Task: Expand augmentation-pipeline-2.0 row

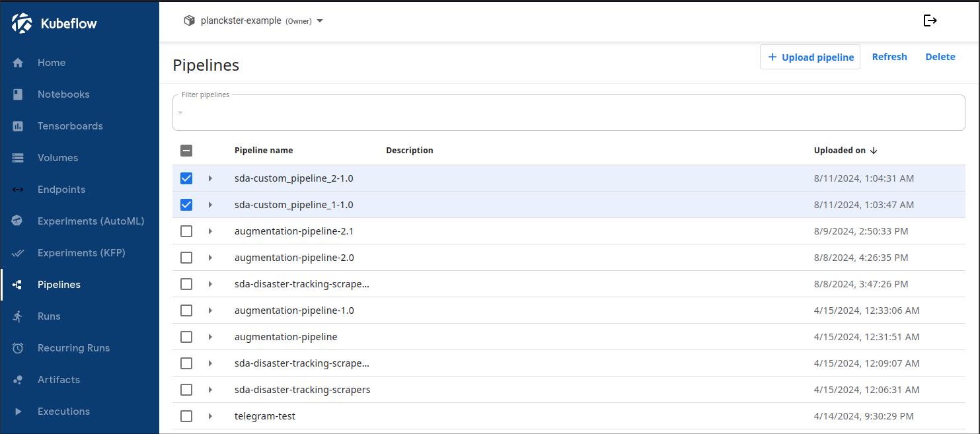Action: tap(210, 258)
